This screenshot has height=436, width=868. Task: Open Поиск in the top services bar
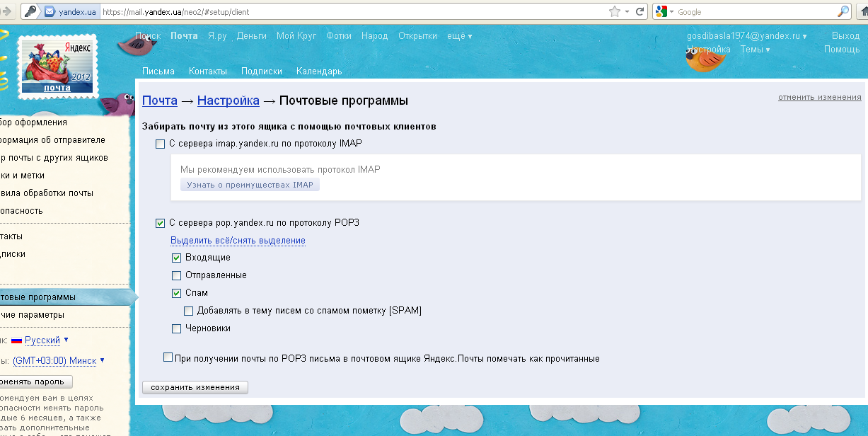click(148, 36)
